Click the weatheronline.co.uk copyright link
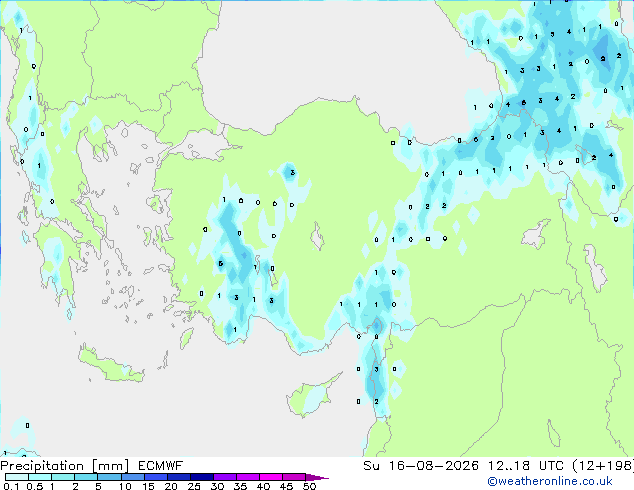 point(549,481)
